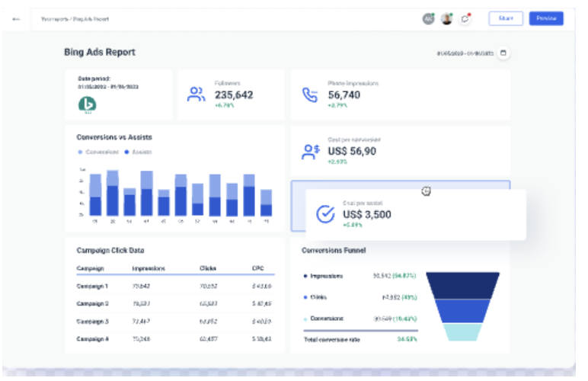The image size is (588, 381).
Task: Click the blue Clicks funnel segment
Action: coord(462,311)
